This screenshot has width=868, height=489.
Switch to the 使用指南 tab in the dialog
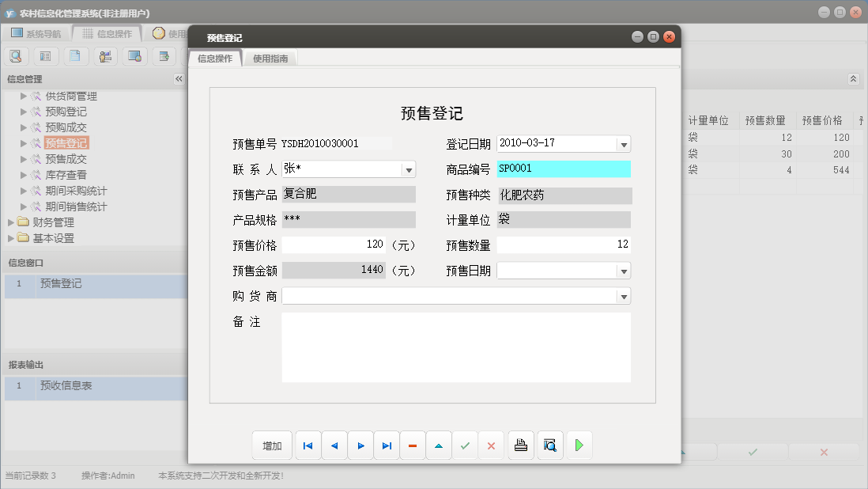pos(272,57)
